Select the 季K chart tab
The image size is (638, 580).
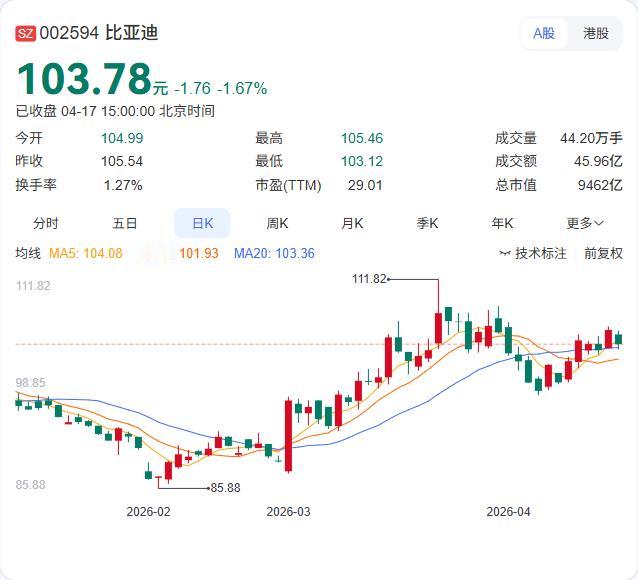point(427,223)
